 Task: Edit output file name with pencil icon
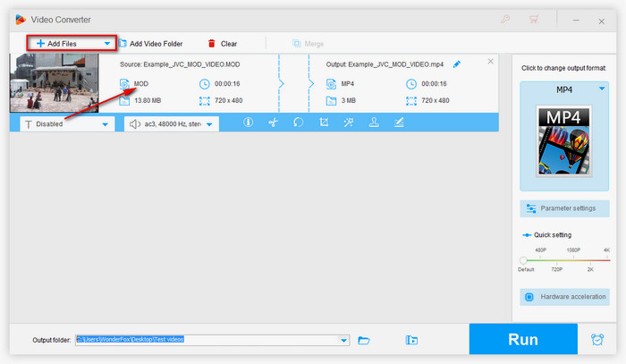point(457,64)
